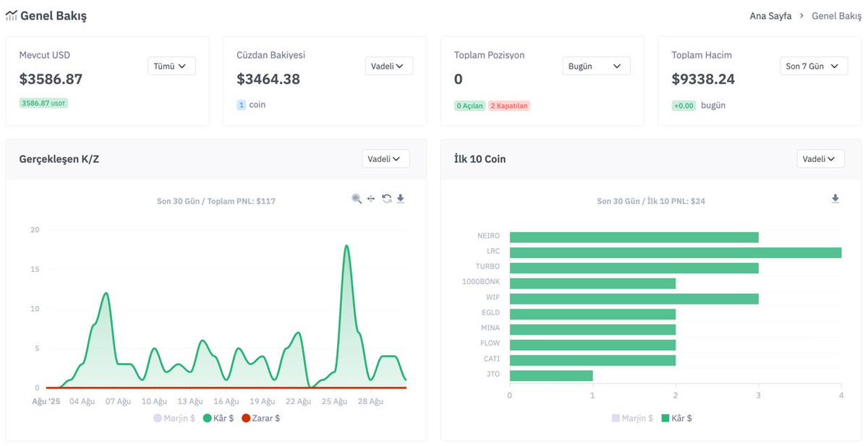The width and height of the screenshot is (868, 446).
Task: Click the EGLD coin label
Action: (x=490, y=313)
